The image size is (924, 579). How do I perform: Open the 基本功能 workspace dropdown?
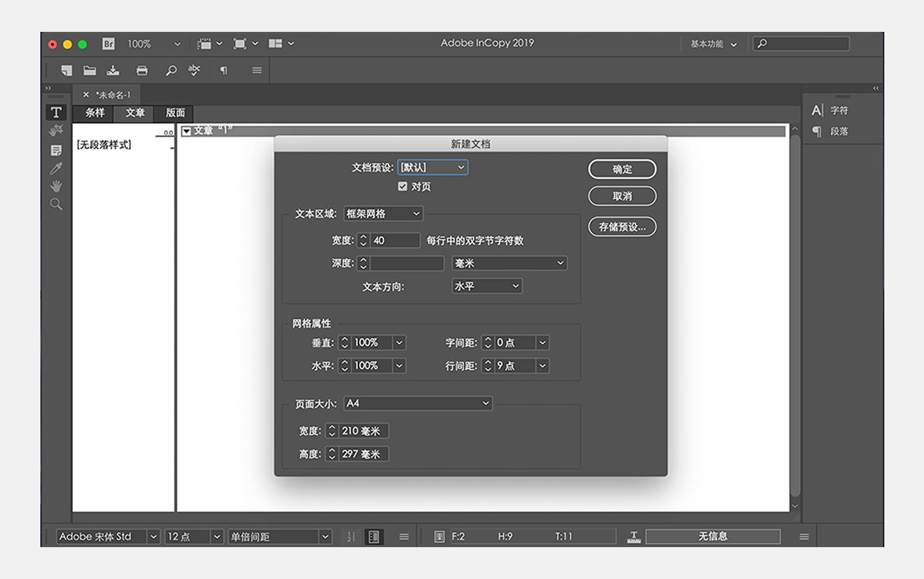pos(714,44)
